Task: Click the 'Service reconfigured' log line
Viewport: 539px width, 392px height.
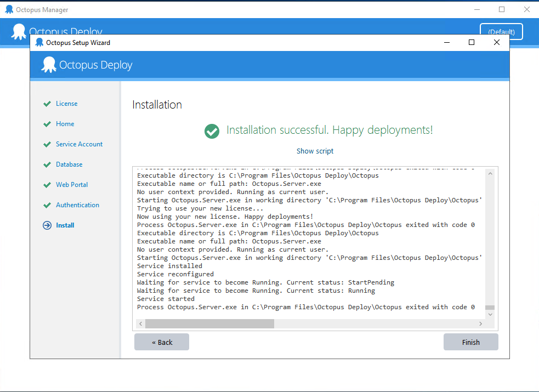Action: [175, 274]
